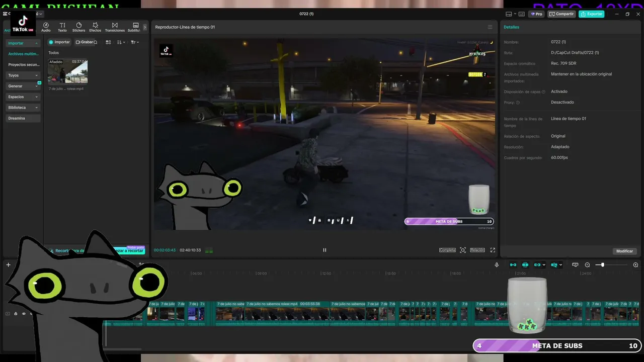This screenshot has height=362, width=644.
Task: Open the media sort dropdown
Action: 121,42
